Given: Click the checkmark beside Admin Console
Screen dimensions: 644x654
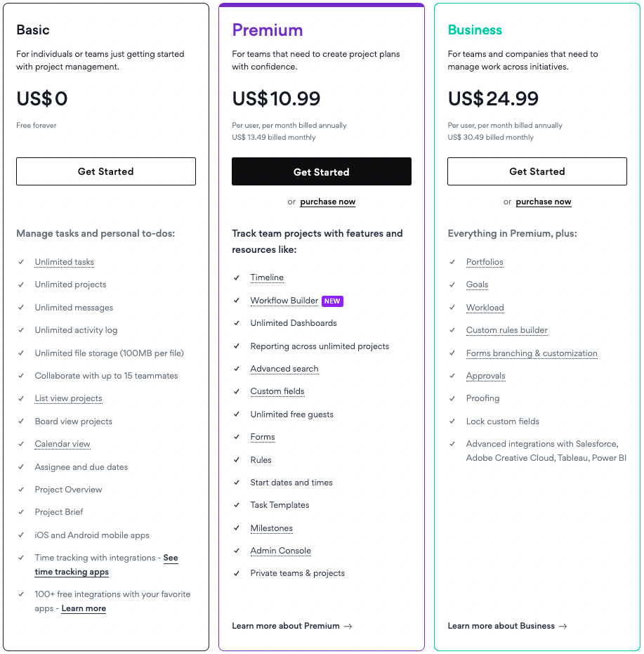Looking at the screenshot, I should [237, 551].
